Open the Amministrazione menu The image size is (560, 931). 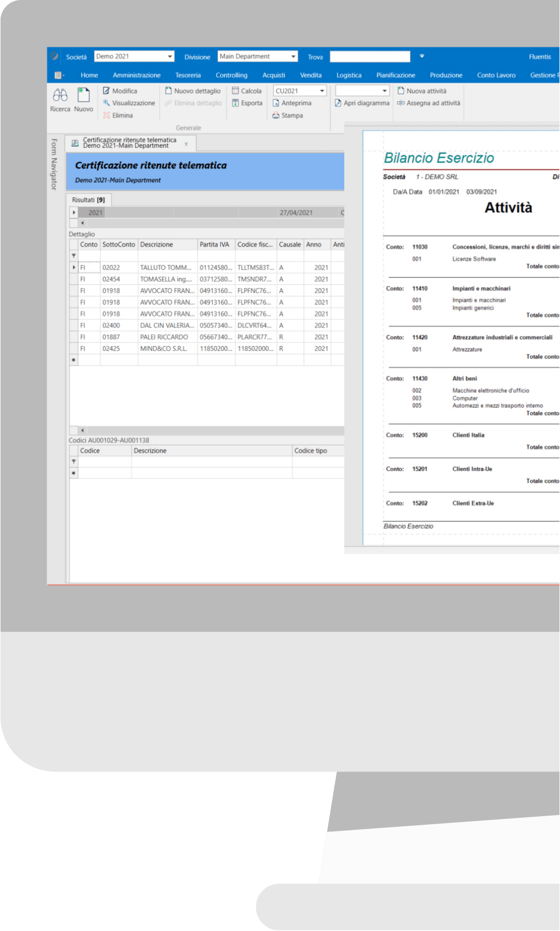coord(137,75)
